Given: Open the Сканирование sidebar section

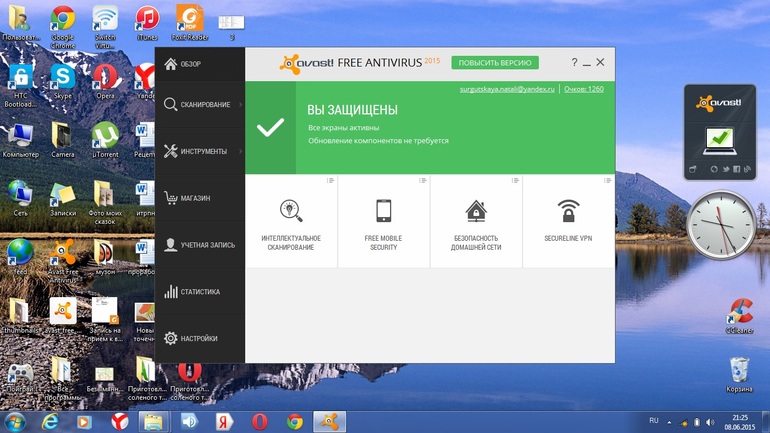Looking at the screenshot, I should click(x=199, y=105).
